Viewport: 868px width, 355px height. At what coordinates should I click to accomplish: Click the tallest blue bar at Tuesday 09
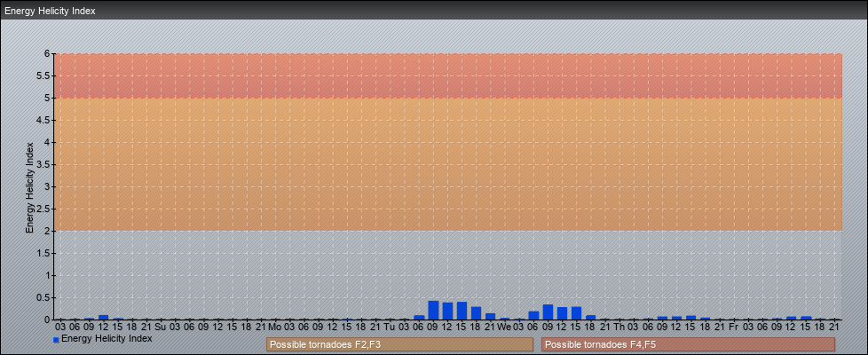pyautogui.click(x=433, y=310)
